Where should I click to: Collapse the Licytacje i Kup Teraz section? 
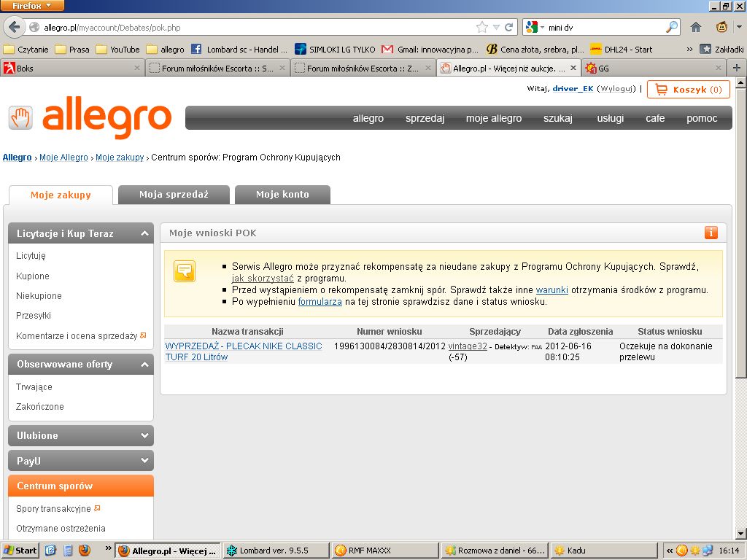point(143,234)
